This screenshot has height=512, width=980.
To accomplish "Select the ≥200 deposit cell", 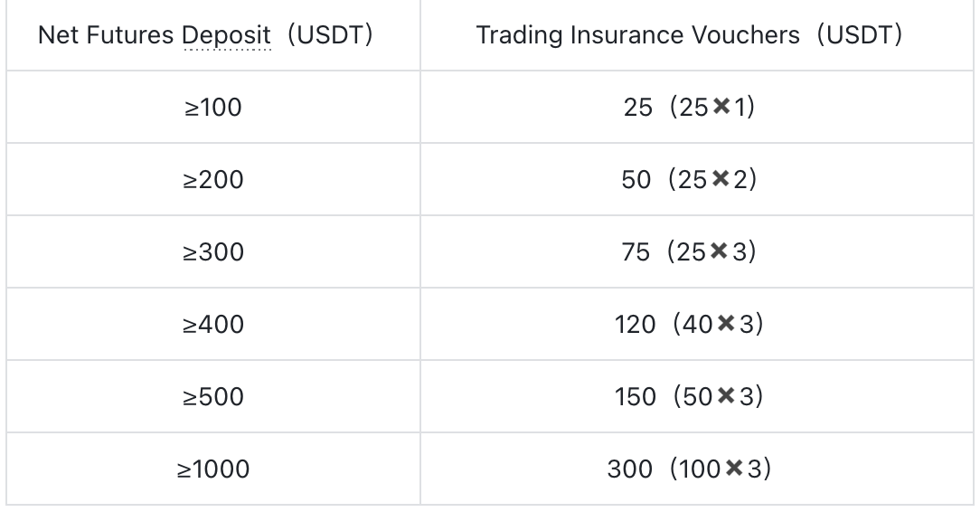I will pos(213,179).
